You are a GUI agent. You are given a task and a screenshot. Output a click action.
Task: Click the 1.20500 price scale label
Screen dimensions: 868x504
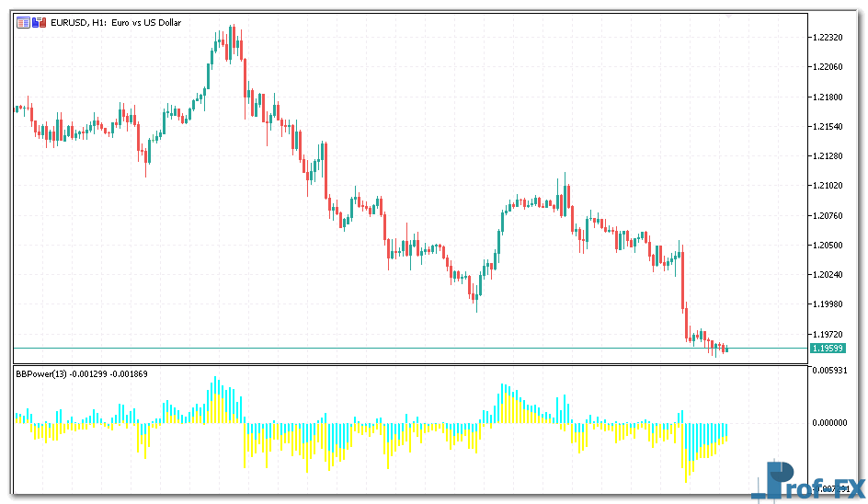[x=828, y=246]
